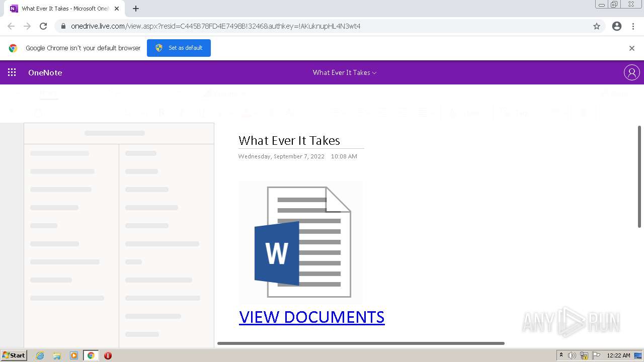Open network status in system tray
644x362 pixels.
pyautogui.click(x=584, y=355)
